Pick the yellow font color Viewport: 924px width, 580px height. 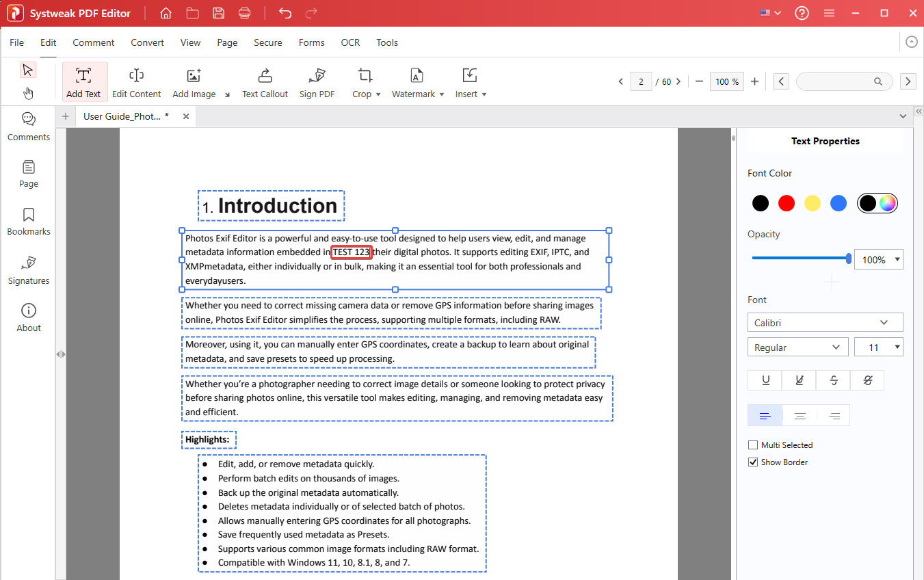(813, 203)
